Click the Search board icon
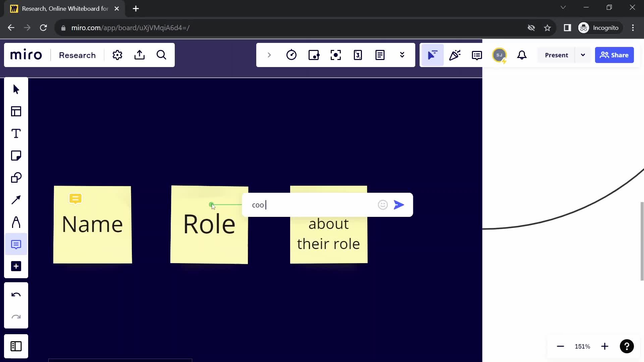 [x=161, y=55]
